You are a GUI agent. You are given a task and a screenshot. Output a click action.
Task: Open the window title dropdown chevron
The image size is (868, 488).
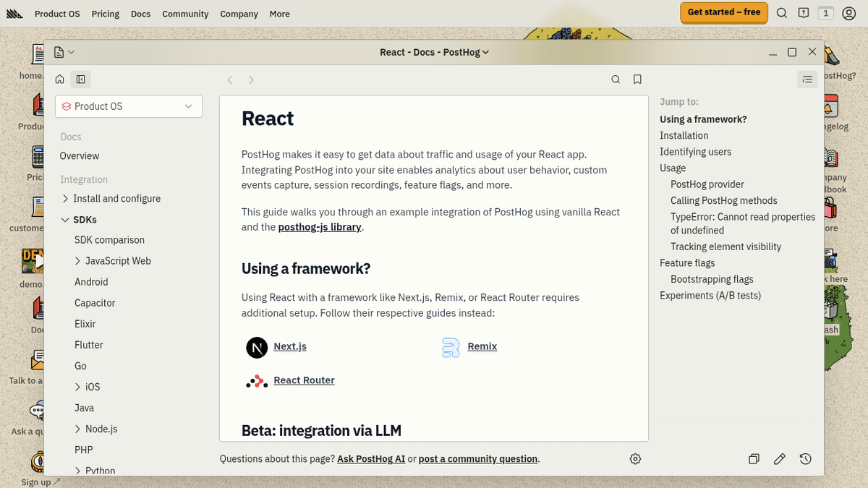click(x=486, y=52)
